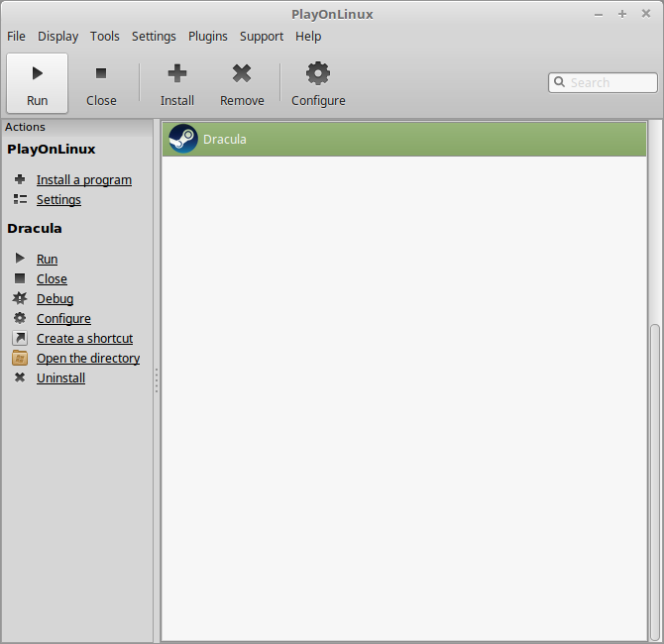The width and height of the screenshot is (664, 644).
Task: Open the Settings menu in menu bar
Action: (x=154, y=37)
